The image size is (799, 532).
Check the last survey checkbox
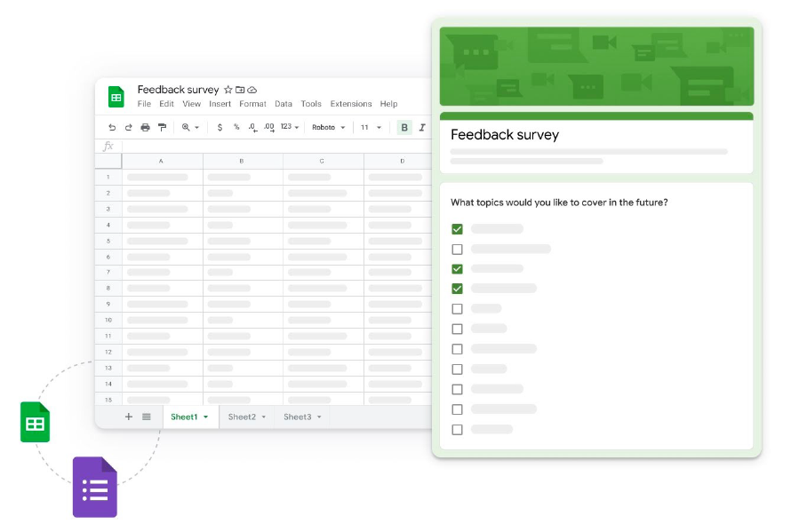(457, 430)
